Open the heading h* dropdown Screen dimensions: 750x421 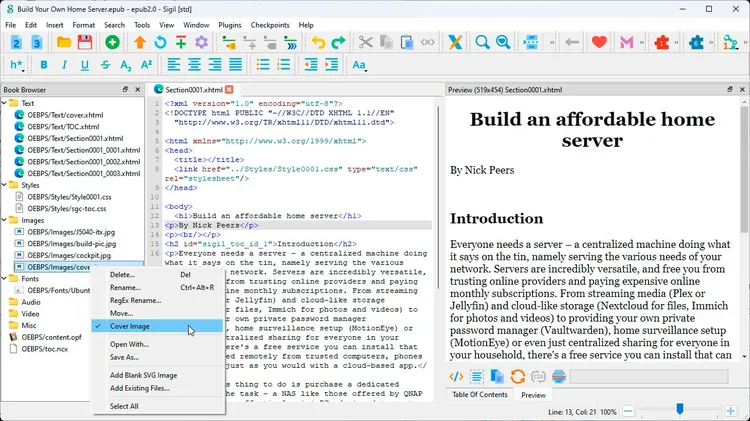tap(17, 65)
